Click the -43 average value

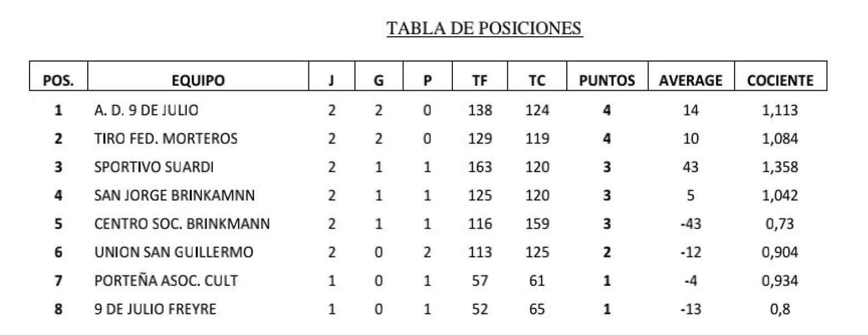click(x=691, y=224)
